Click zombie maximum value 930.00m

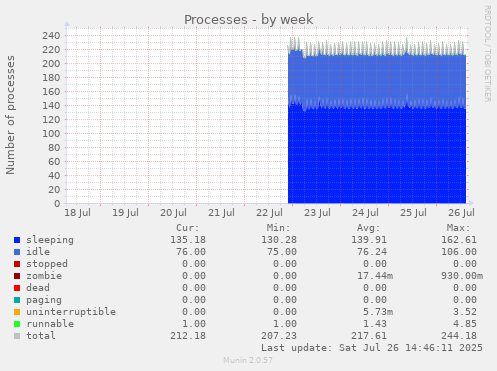pos(462,276)
